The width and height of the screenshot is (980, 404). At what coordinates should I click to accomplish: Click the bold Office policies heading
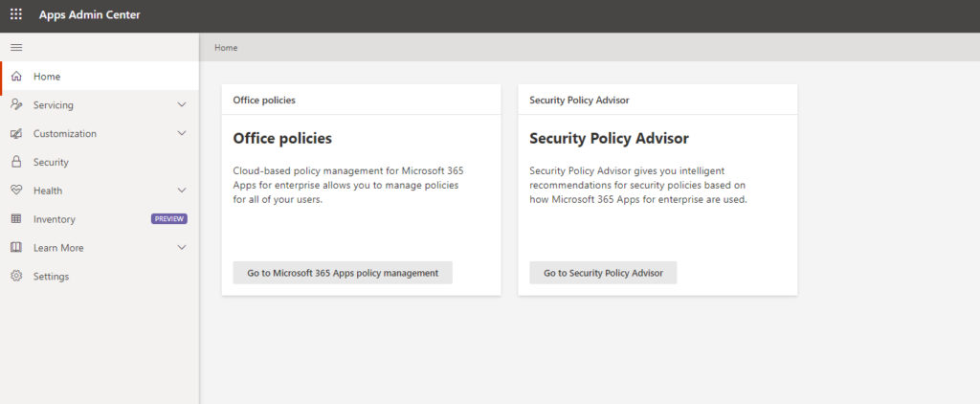click(x=282, y=138)
